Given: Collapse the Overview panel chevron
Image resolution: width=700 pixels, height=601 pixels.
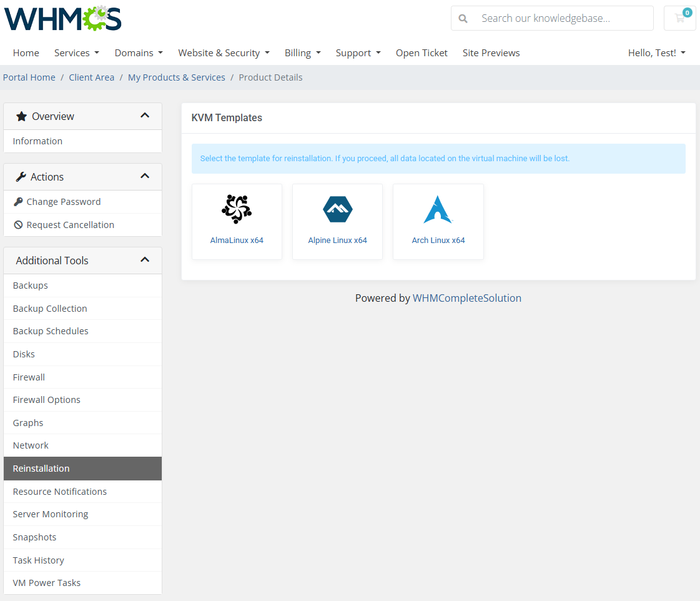Looking at the screenshot, I should (145, 116).
